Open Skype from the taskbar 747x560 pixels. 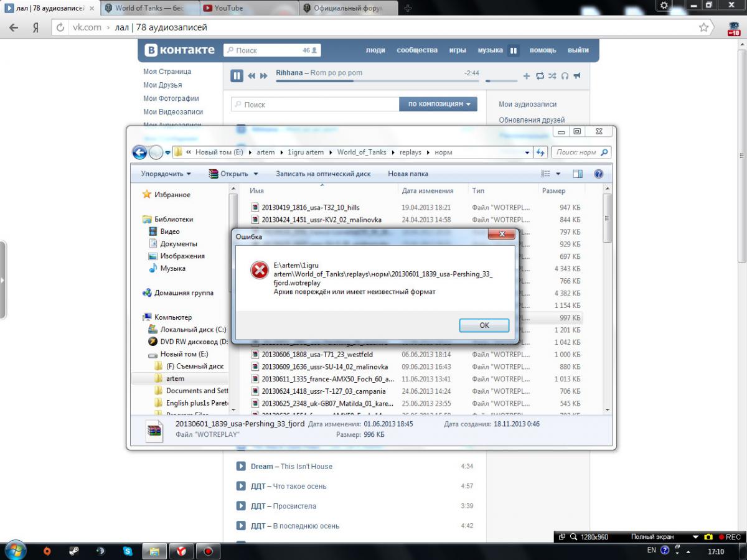(128, 551)
